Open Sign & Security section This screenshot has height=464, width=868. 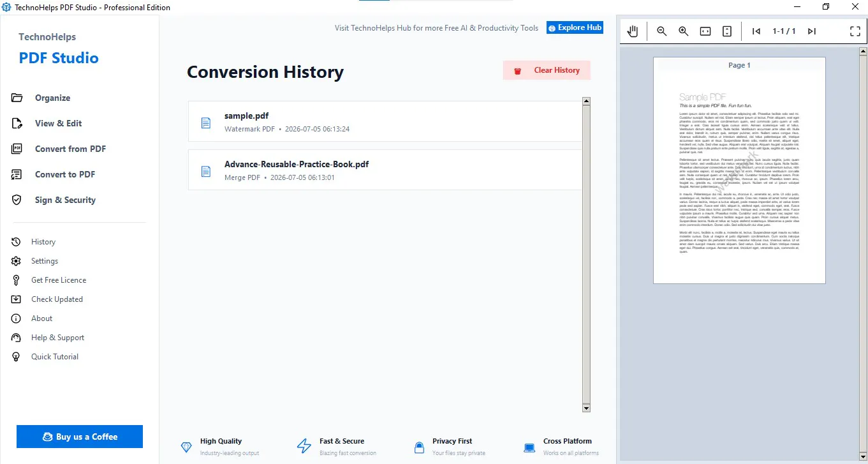(x=65, y=200)
